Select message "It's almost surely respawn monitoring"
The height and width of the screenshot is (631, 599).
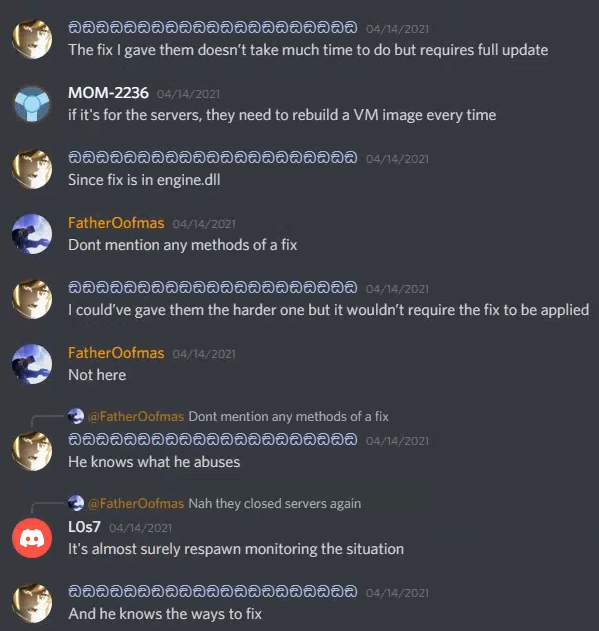pos(236,549)
